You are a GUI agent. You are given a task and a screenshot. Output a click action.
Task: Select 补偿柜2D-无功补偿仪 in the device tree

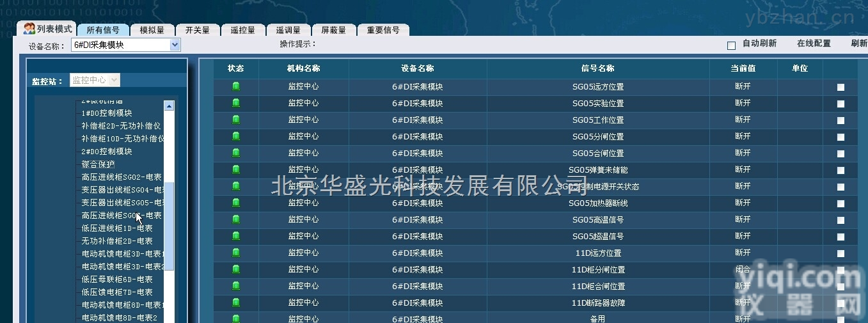121,126
